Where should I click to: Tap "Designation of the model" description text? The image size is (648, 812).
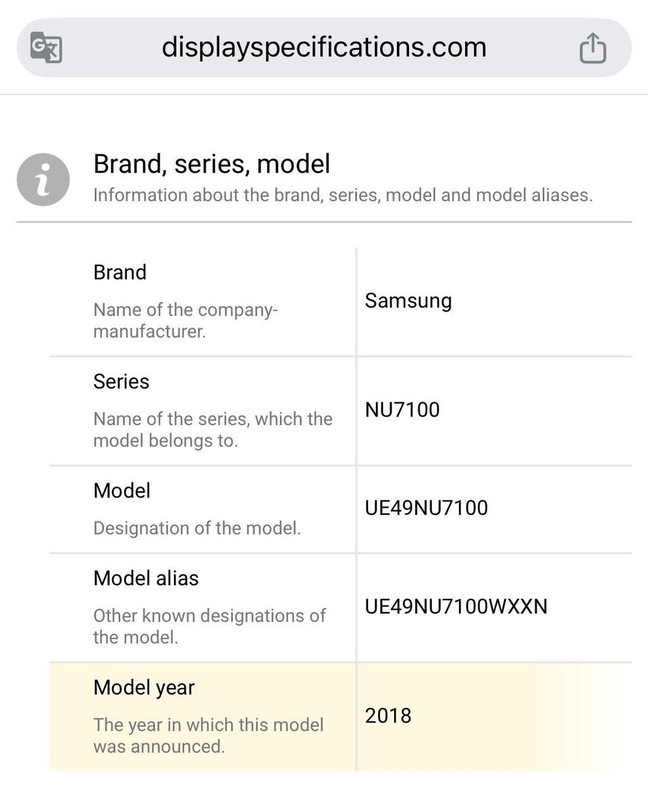tap(197, 528)
